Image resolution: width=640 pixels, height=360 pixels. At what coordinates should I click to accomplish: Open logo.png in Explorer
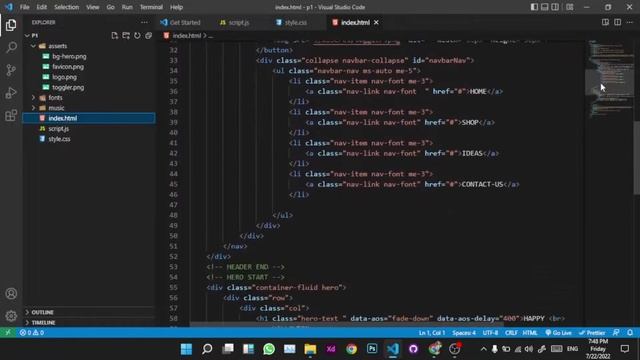coord(64,77)
